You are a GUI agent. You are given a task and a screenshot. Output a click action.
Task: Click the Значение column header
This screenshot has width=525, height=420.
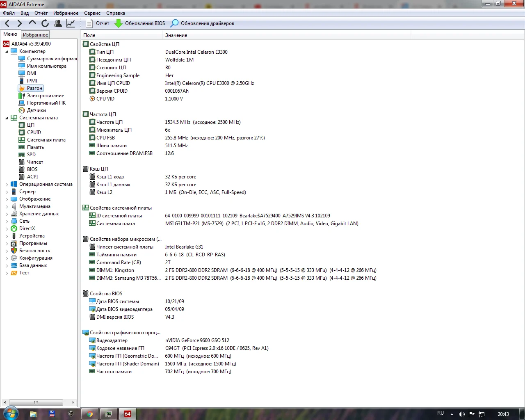coord(176,35)
